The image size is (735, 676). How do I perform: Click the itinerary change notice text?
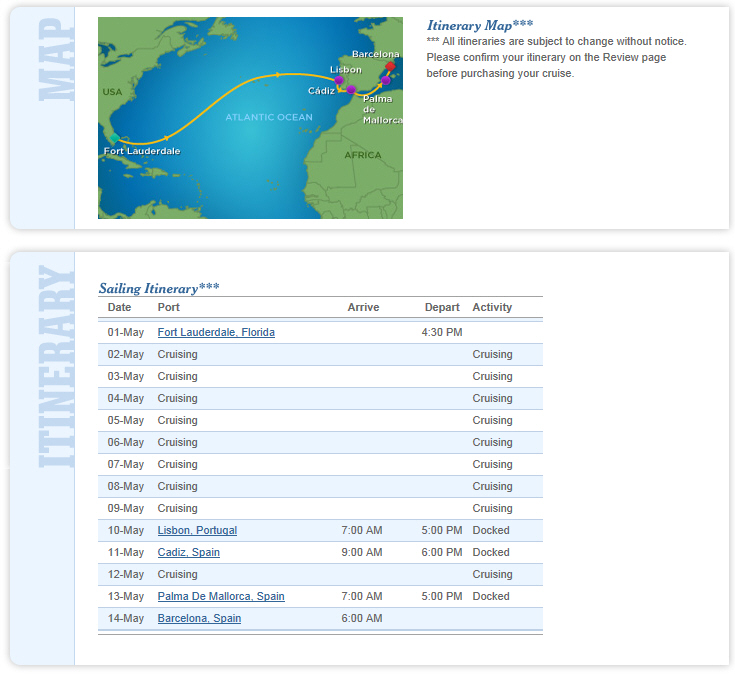pos(556,57)
